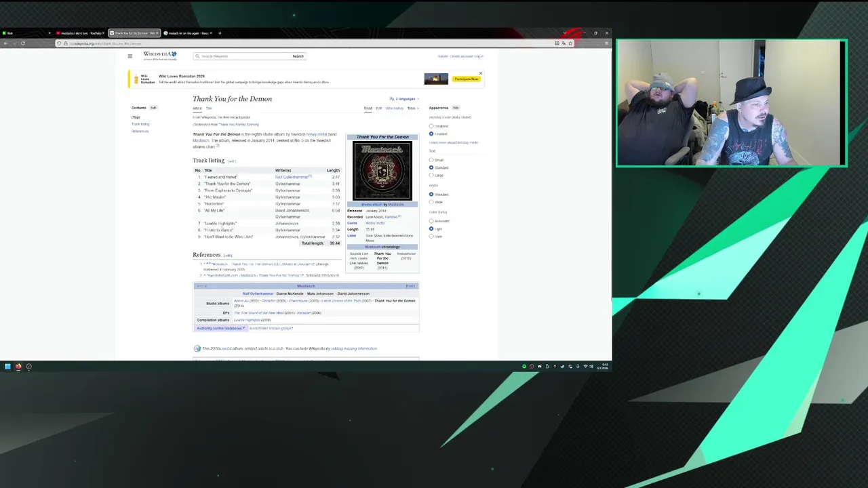
Task: Open the OBS icon on the taskbar
Action: coord(28,367)
